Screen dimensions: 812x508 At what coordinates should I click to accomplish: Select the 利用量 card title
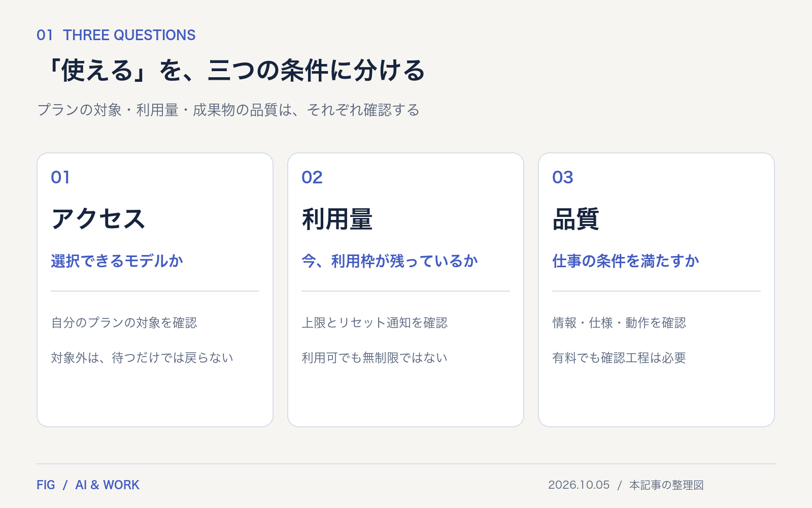337,219
